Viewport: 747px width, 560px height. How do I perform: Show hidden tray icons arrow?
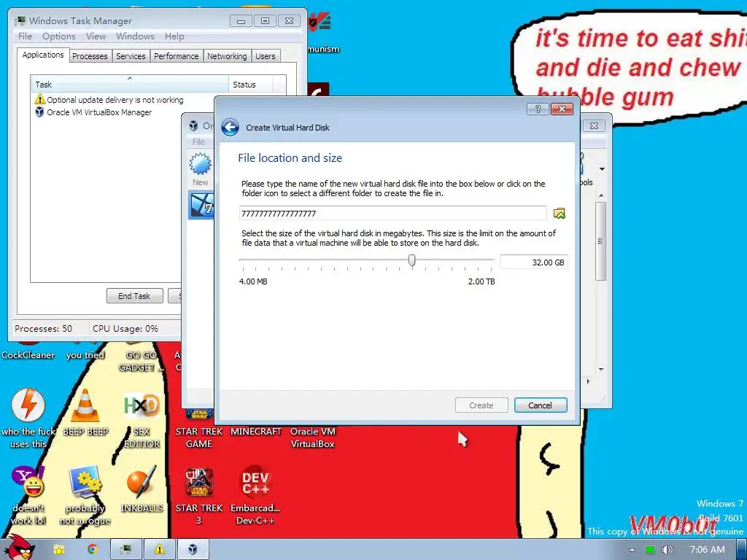[x=632, y=550]
